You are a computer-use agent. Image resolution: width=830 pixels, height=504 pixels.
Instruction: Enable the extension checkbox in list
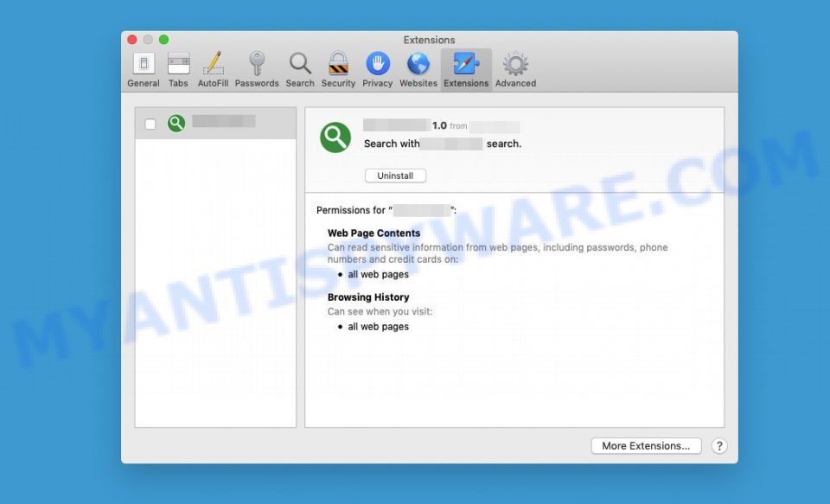pos(150,124)
